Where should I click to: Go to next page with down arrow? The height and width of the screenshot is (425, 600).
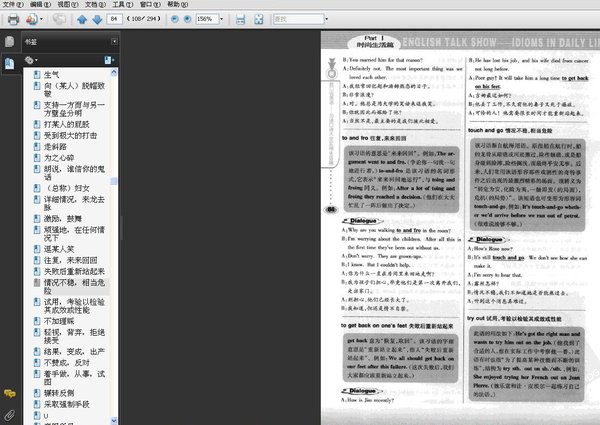tap(95, 19)
